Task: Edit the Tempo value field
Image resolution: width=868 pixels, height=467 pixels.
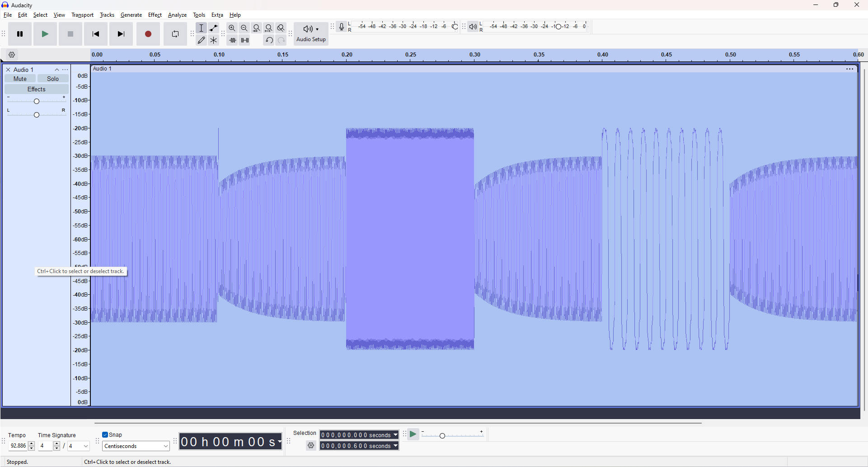Action: coord(19,445)
